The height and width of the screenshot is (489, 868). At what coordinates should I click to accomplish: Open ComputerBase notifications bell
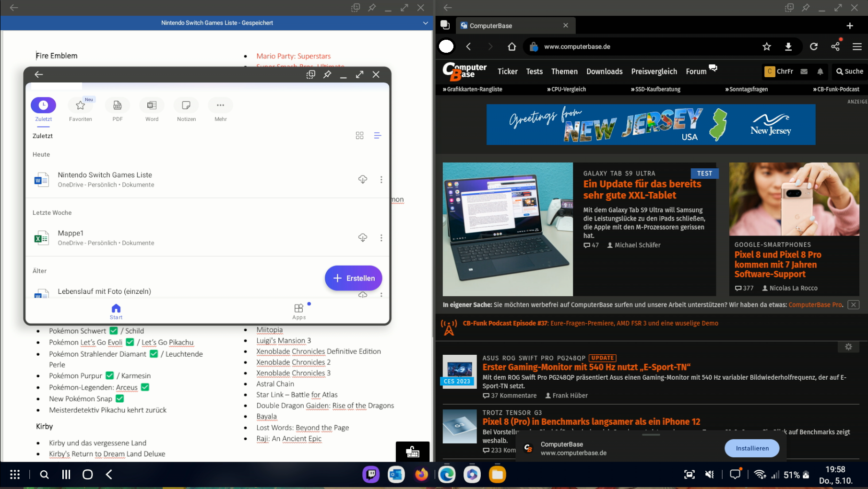(x=820, y=71)
